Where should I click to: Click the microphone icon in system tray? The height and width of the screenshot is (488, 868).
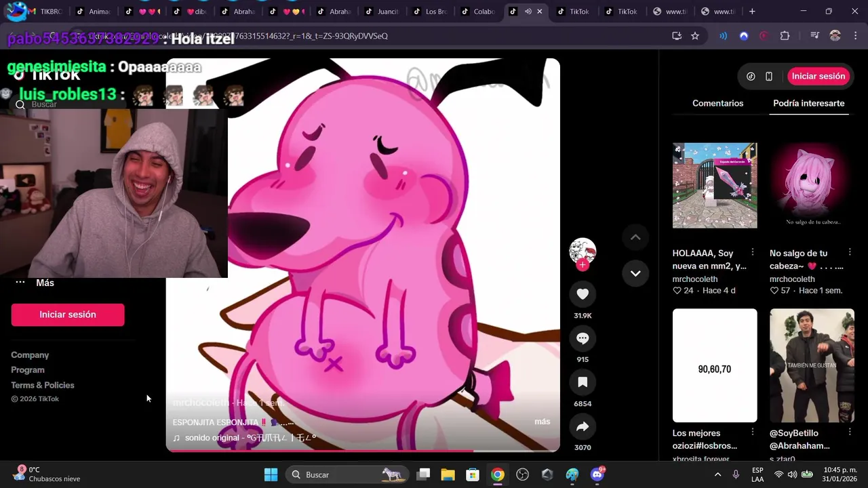(736, 474)
